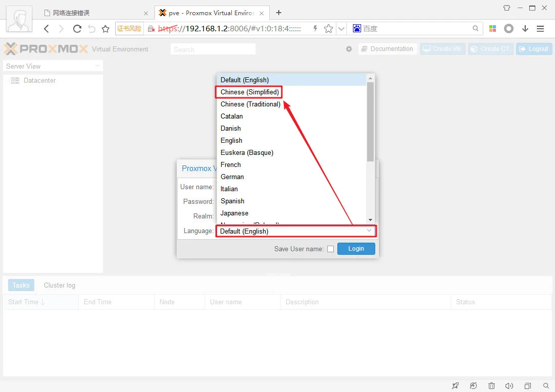The image size is (555, 392).
Task: Click the certificate risk warning badge
Action: [129, 29]
